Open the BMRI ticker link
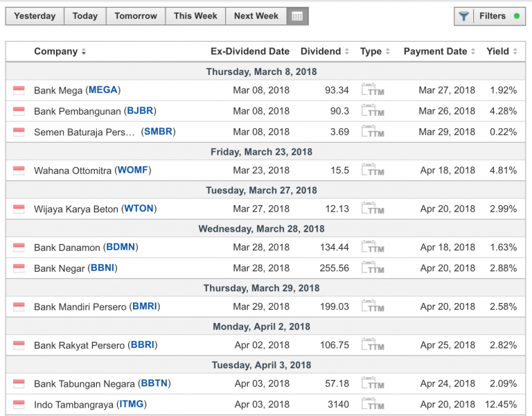 (145, 306)
